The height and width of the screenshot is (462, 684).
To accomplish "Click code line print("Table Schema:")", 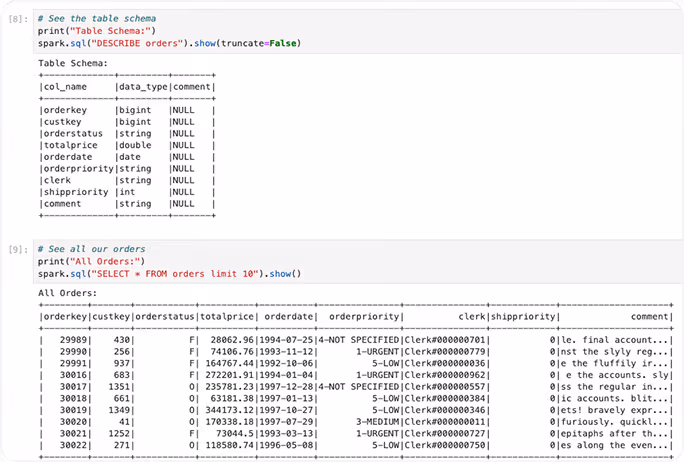I will 96,31.
